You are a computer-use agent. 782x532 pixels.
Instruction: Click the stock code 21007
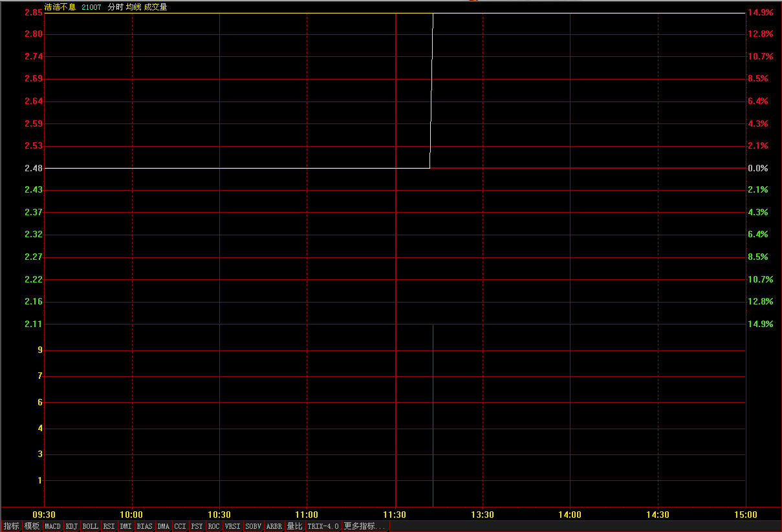[x=91, y=7]
